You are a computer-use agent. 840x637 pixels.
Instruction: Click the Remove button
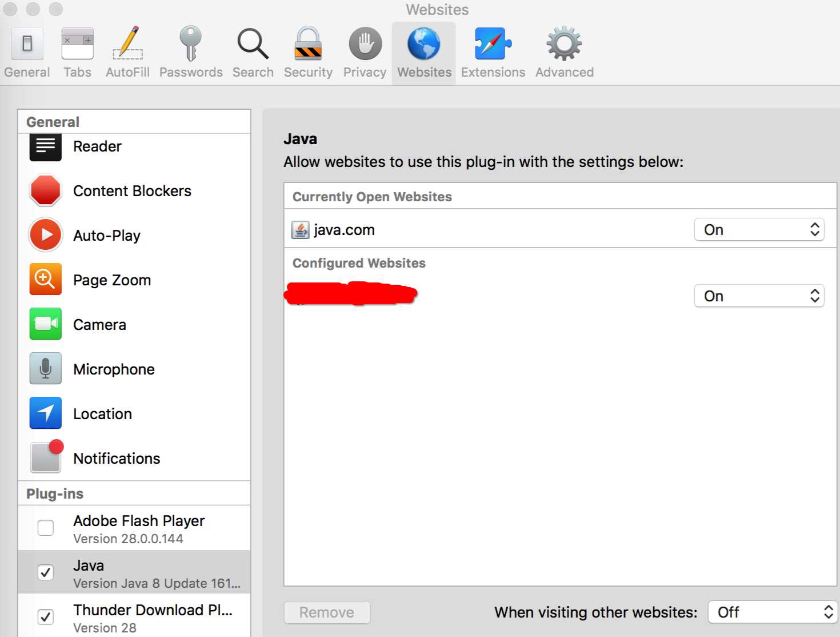coord(327,612)
